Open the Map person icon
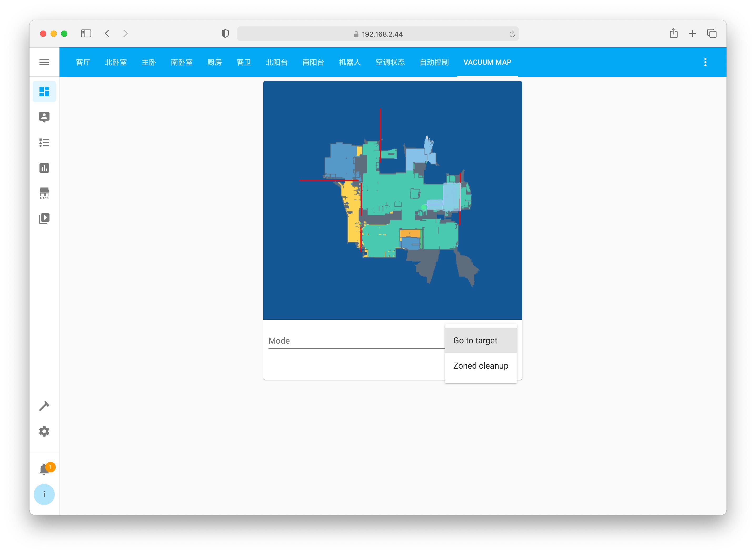 tap(44, 117)
